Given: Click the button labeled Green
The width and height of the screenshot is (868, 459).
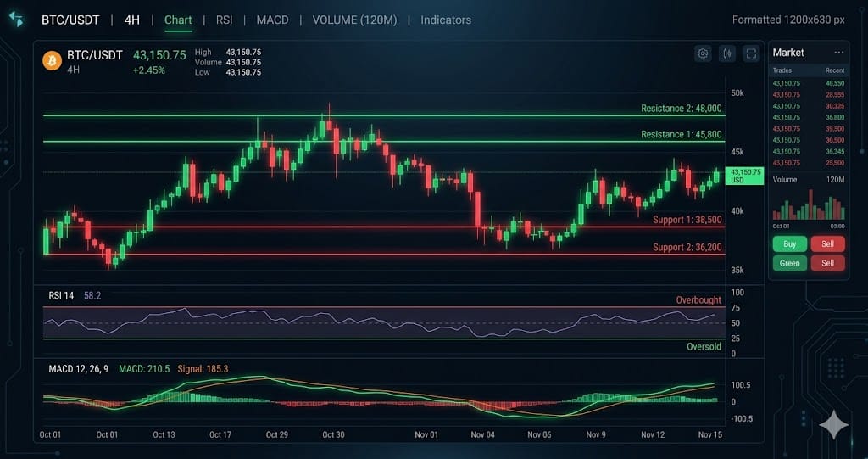Looking at the screenshot, I should point(789,263).
